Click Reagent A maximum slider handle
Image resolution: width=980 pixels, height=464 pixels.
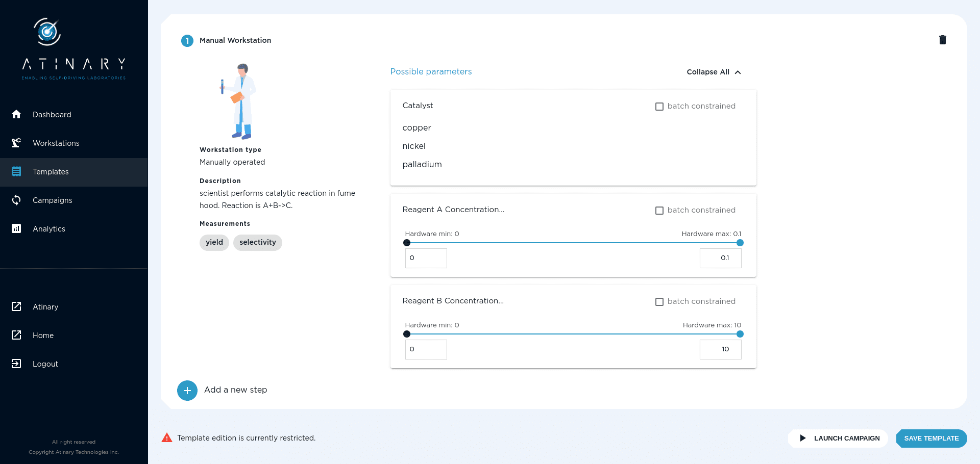(740, 243)
